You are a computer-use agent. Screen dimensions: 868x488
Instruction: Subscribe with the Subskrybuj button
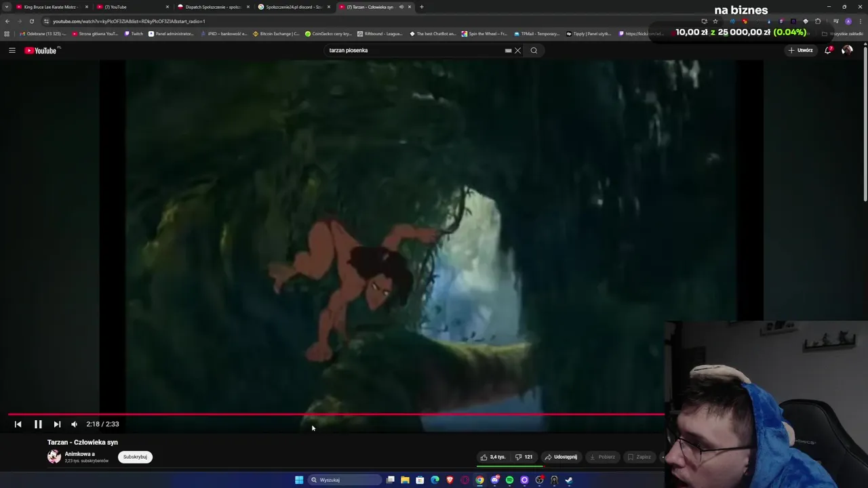coord(135,457)
